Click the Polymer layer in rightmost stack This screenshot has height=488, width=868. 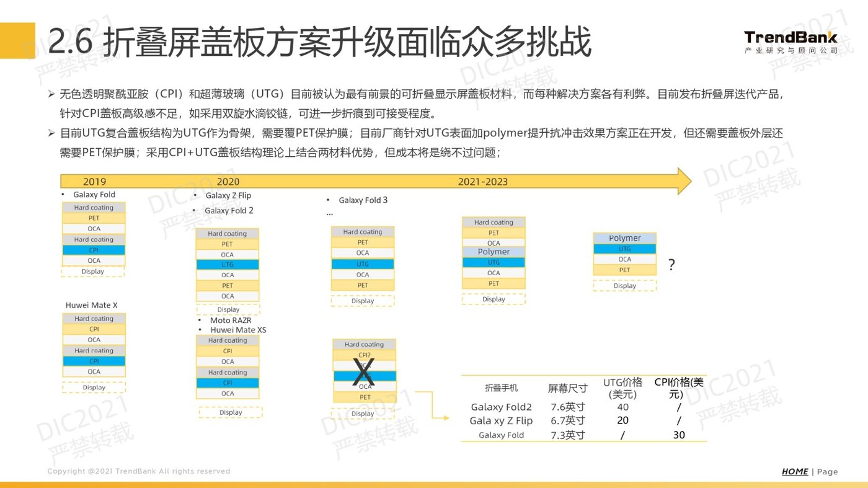click(624, 238)
